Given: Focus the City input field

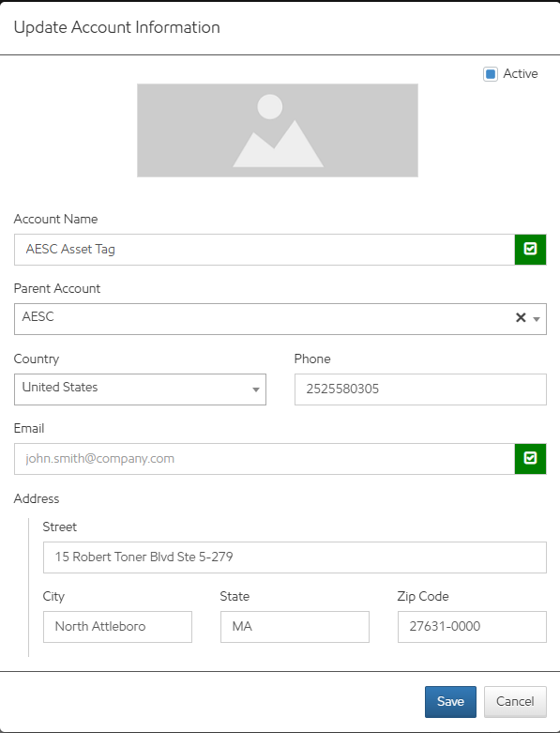Looking at the screenshot, I should tap(117, 626).
